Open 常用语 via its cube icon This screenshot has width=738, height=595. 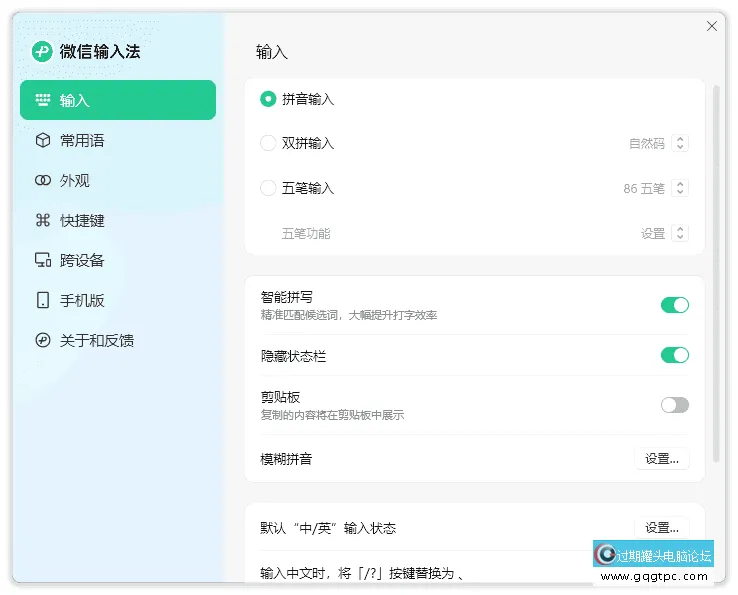[x=43, y=141]
